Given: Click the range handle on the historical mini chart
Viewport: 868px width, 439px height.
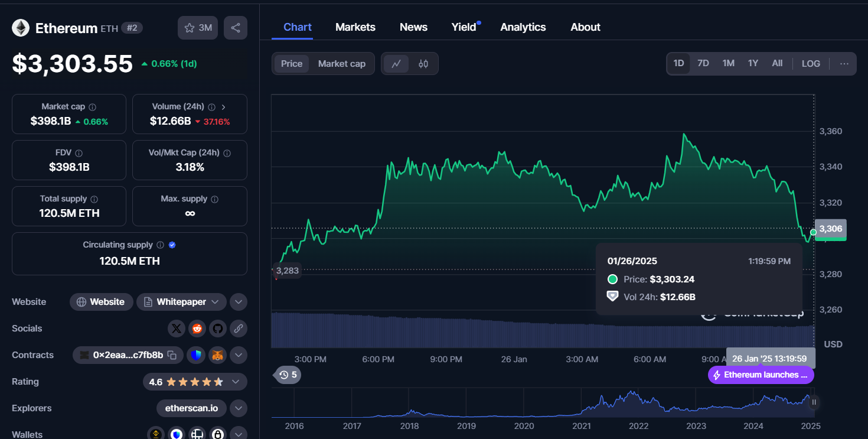Looking at the screenshot, I should pyautogui.click(x=814, y=402).
